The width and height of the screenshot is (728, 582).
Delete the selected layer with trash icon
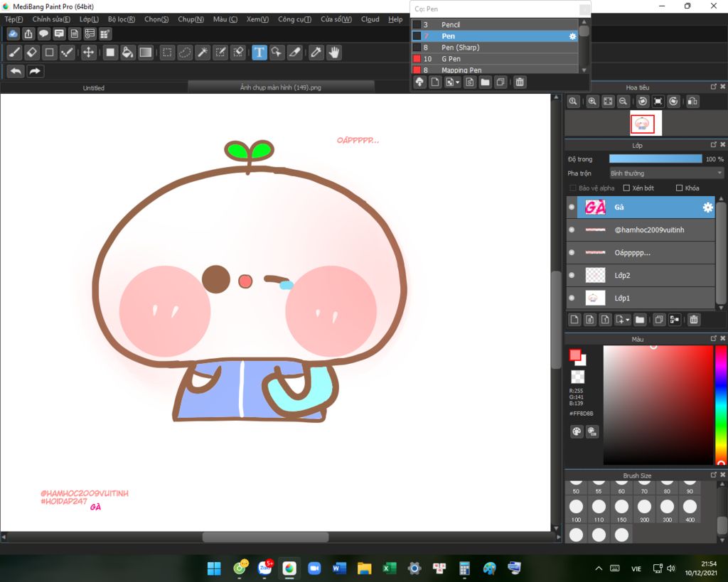[694, 319]
